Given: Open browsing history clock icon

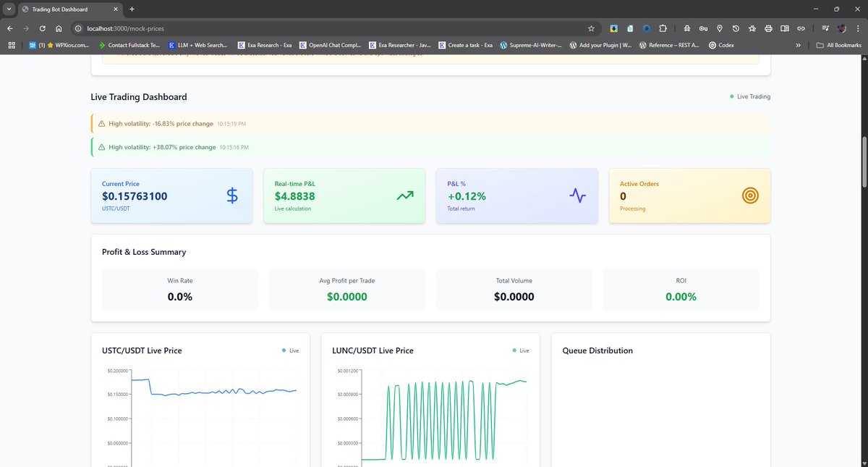Looking at the screenshot, I should click(736, 28).
